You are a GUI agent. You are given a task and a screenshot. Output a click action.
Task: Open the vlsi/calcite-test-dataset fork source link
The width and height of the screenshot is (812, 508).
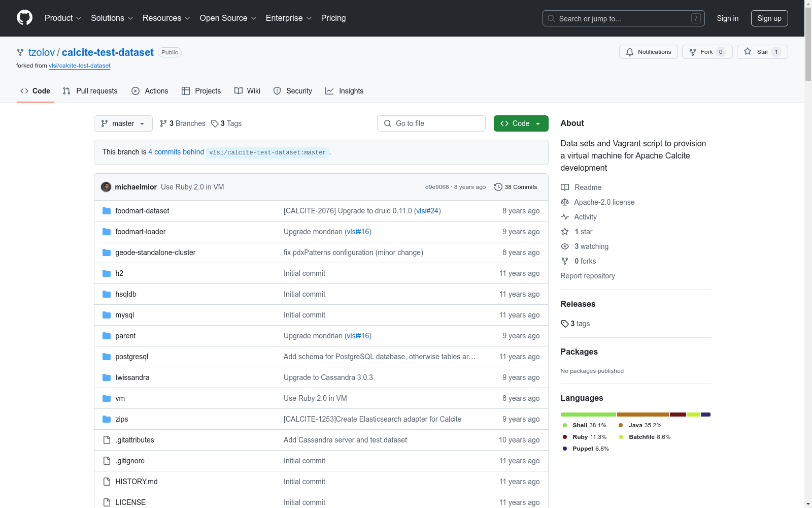80,66
